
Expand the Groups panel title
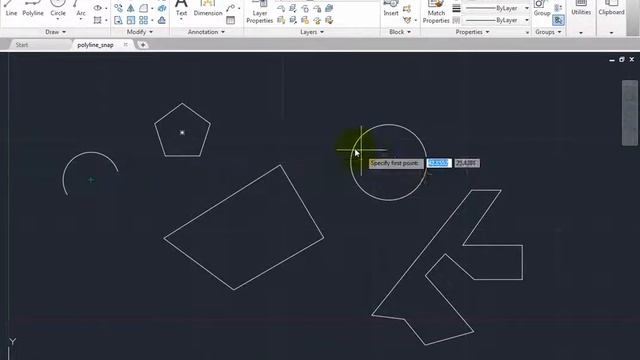click(x=549, y=32)
